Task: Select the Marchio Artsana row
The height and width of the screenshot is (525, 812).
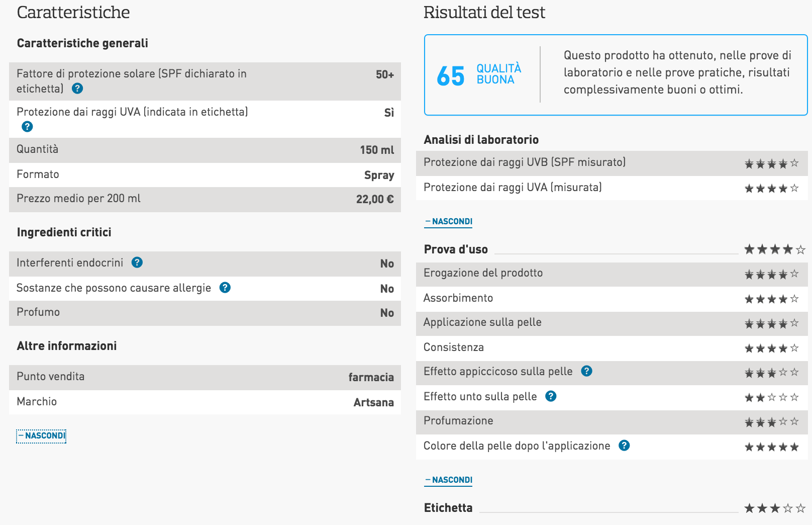Action: tap(205, 402)
